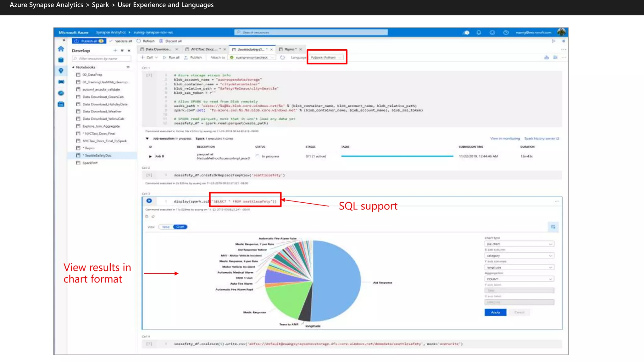Open the Data Download_GreenCab notebook

(103, 97)
